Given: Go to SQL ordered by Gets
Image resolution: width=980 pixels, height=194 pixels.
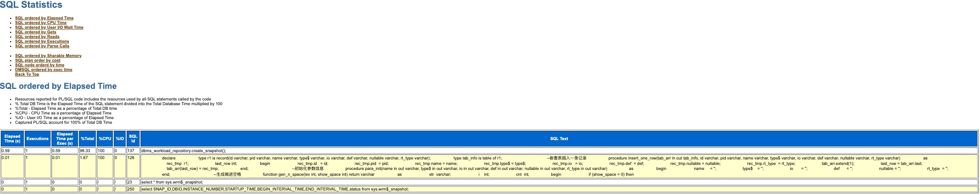Looking at the screenshot, I should [36, 32].
